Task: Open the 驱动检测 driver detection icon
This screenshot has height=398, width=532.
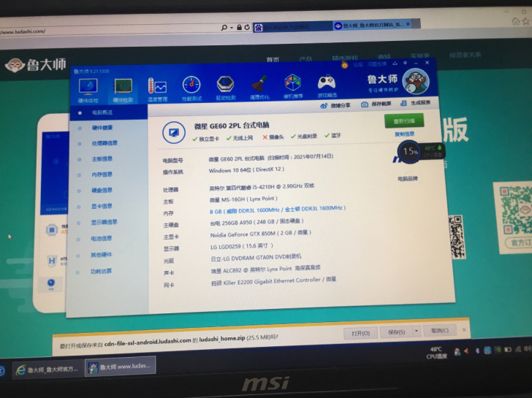Action: pos(226,88)
